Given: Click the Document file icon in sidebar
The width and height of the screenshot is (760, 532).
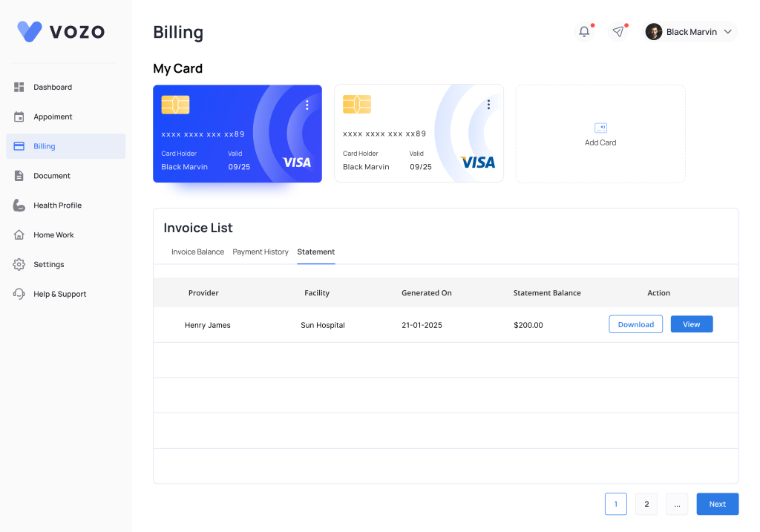Looking at the screenshot, I should click(x=19, y=176).
